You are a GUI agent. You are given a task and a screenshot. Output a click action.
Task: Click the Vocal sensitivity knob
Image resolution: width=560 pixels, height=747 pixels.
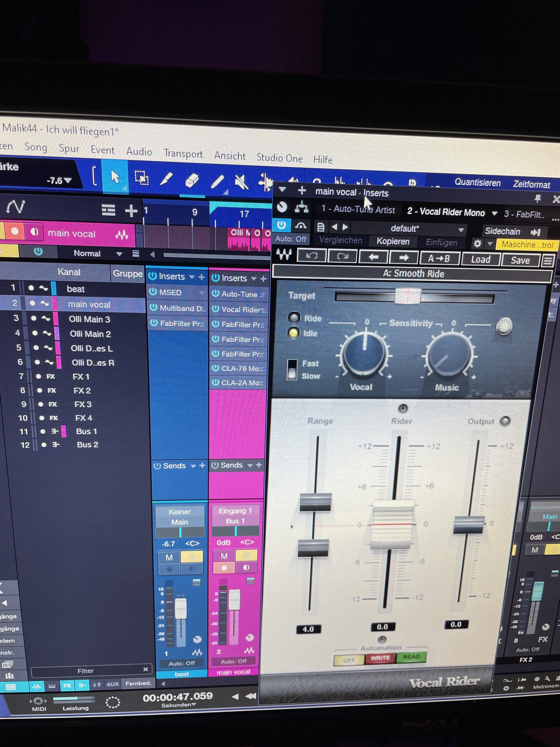pos(365,354)
